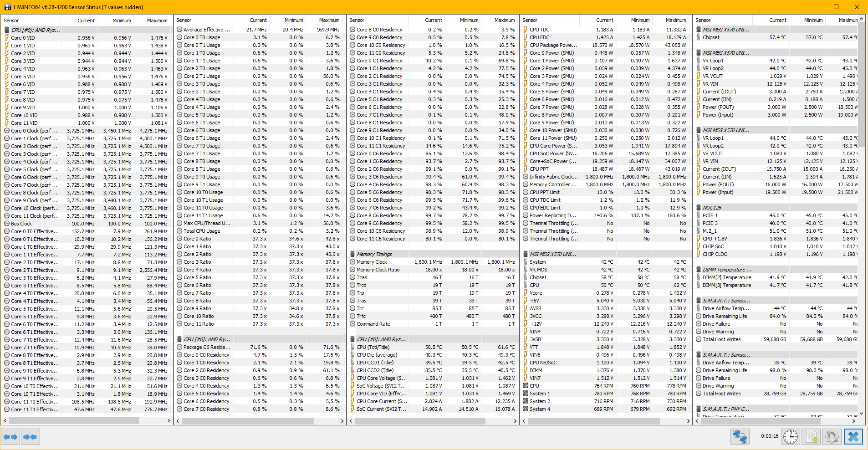Click the fan icon beside System 1
This screenshot has height=450, width=868.
(x=526, y=394)
